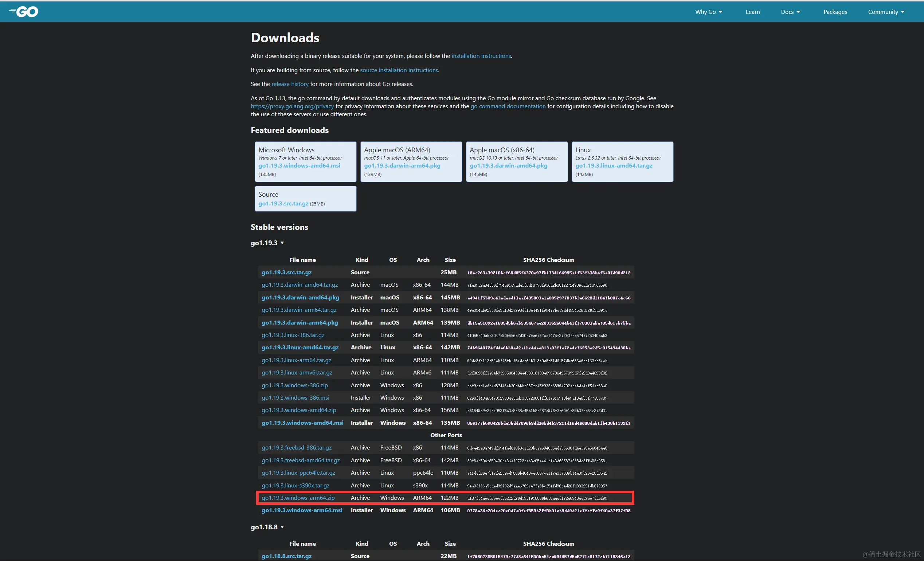Download go1.19.3.src.tar.gz from Source card

(283, 203)
